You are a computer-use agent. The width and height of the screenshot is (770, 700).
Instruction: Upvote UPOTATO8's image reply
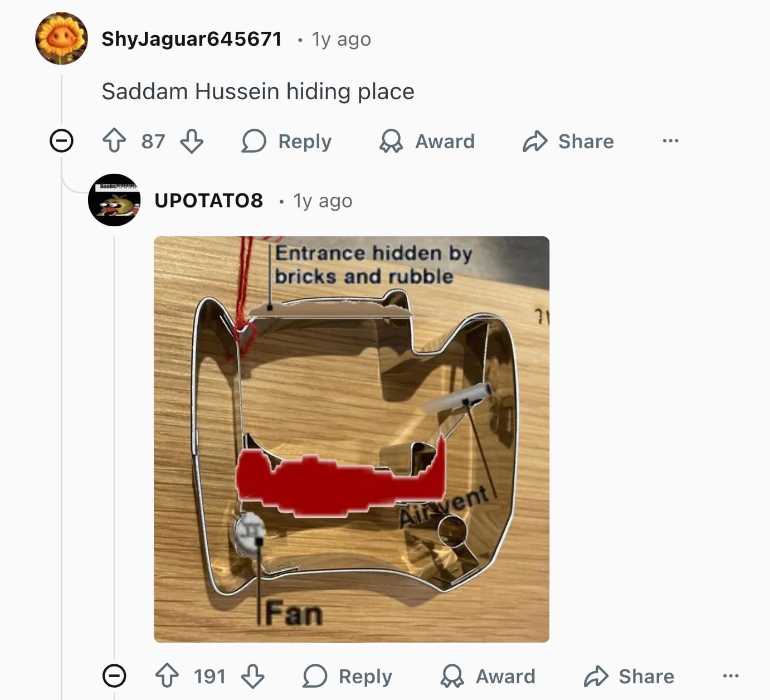tap(167, 676)
